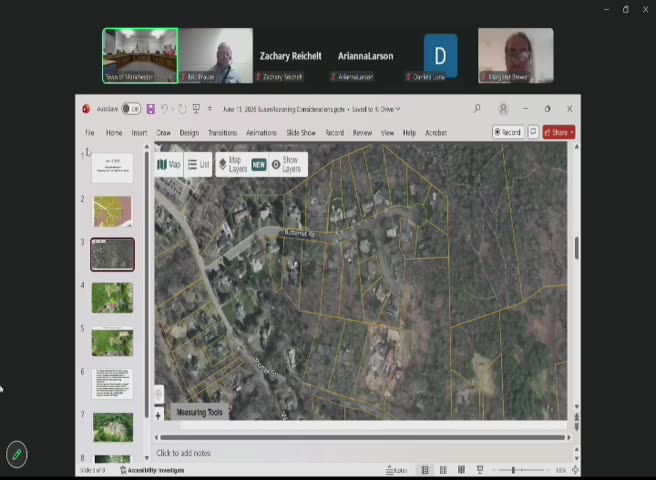Image resolution: width=656 pixels, height=480 pixels.
Task: Expand the saved location dropdown next to file name
Action: 398,109
